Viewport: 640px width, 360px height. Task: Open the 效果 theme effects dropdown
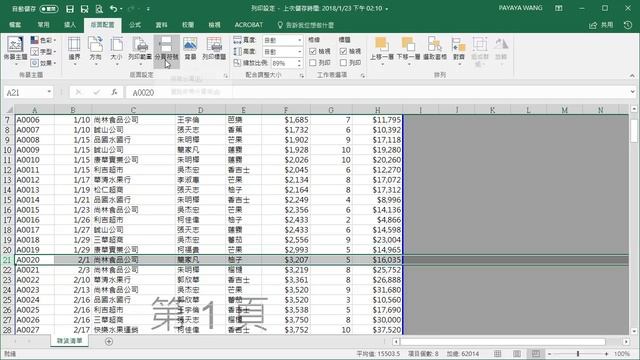click(x=43, y=63)
